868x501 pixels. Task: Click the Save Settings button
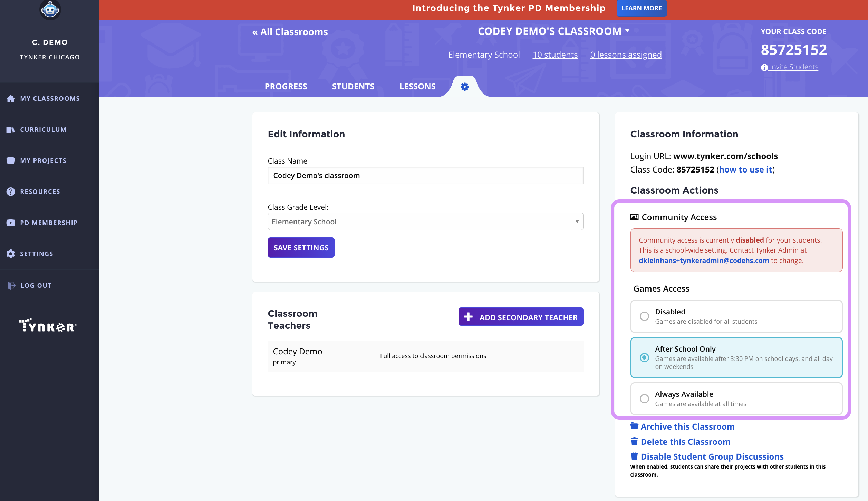[x=301, y=247]
